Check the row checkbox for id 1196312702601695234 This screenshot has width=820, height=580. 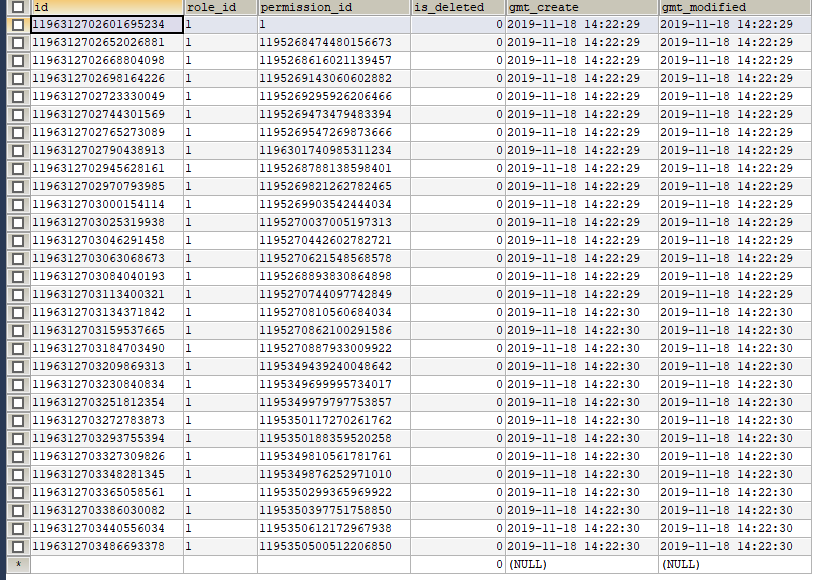tap(18, 25)
